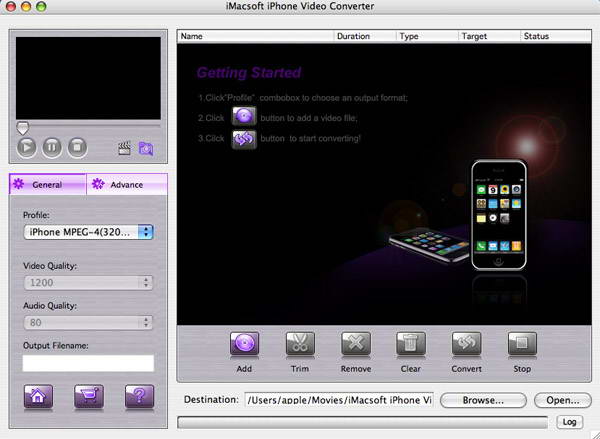Click the Convert label text
The image size is (600, 439).
(x=466, y=369)
